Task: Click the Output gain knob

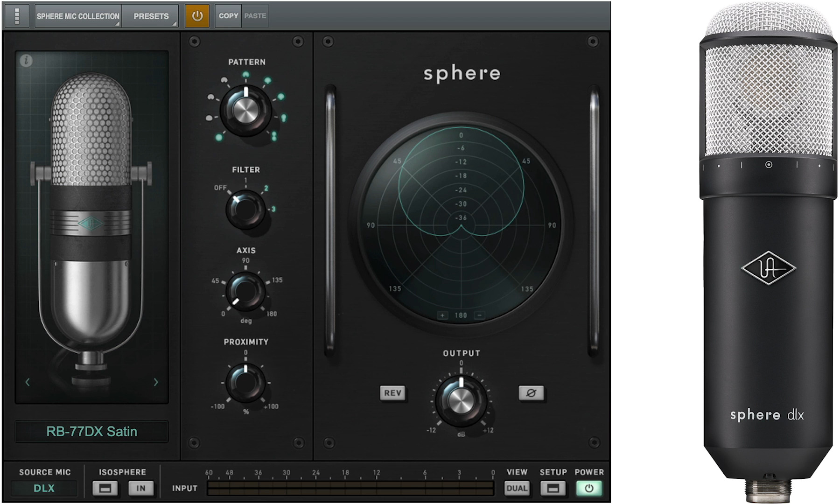Action: pyautogui.click(x=461, y=400)
